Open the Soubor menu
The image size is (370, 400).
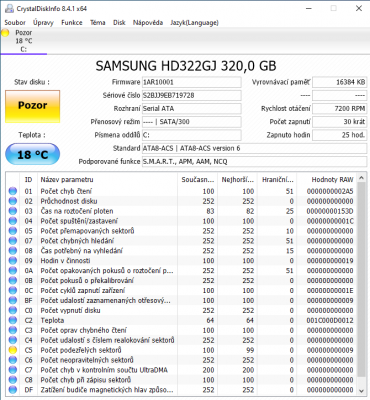15,23
